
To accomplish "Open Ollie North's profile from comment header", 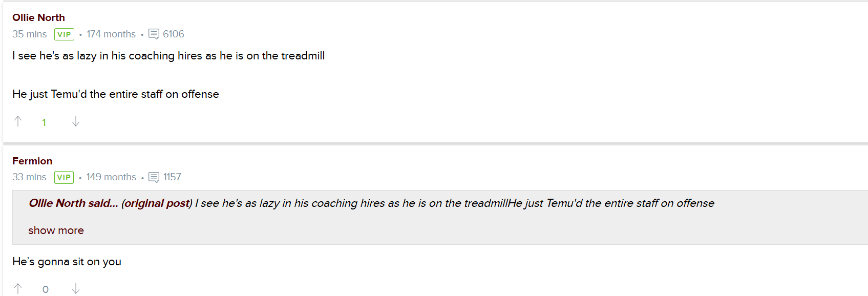I will (x=38, y=17).
